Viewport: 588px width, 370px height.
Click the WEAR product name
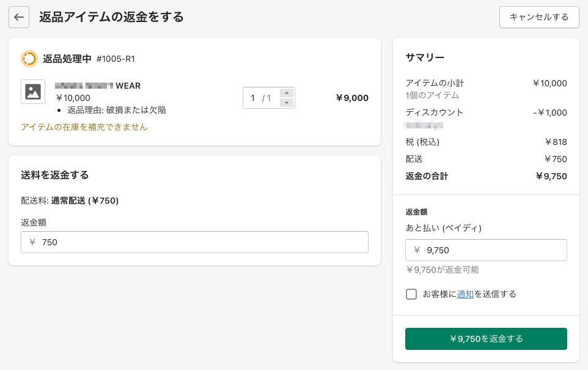128,86
